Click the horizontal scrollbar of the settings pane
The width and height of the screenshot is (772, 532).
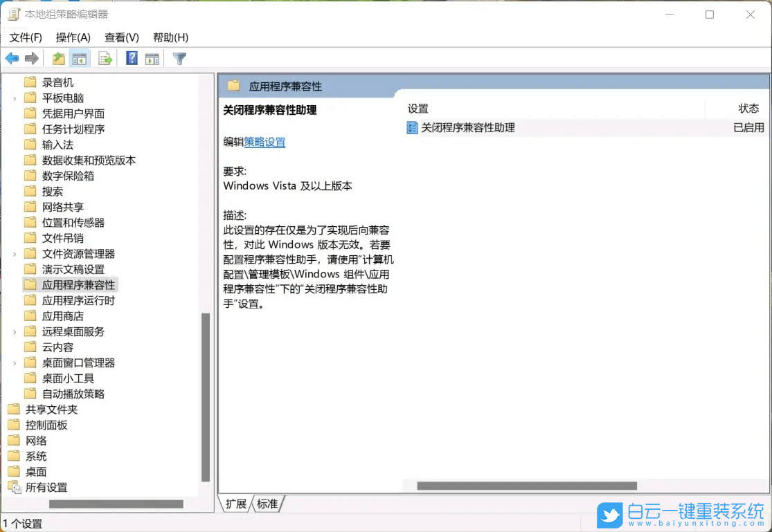coord(526,485)
